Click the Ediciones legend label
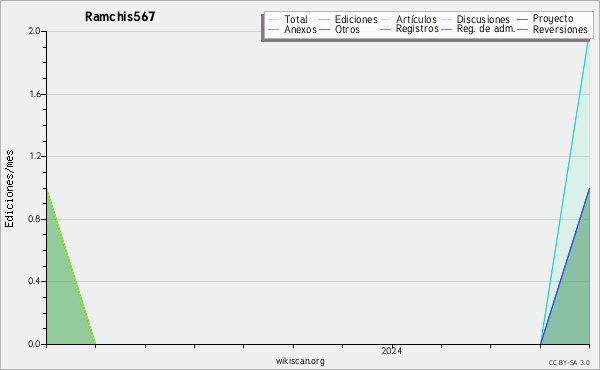The image size is (600, 370). 356,19
